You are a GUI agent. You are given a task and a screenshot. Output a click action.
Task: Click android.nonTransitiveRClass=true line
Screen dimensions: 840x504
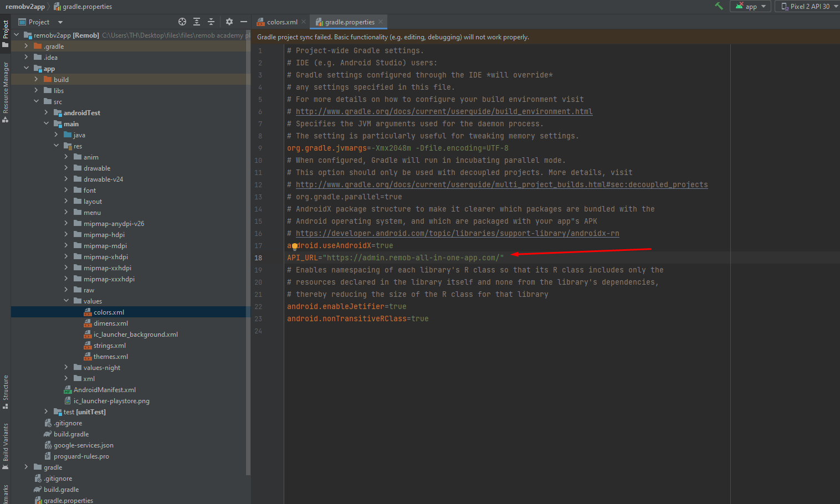click(358, 318)
